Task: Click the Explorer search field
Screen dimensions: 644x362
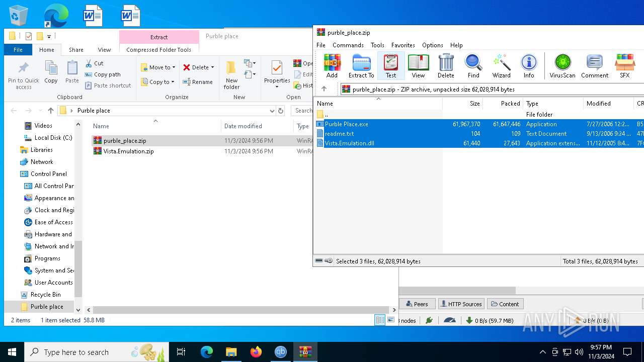Action: [x=302, y=111]
